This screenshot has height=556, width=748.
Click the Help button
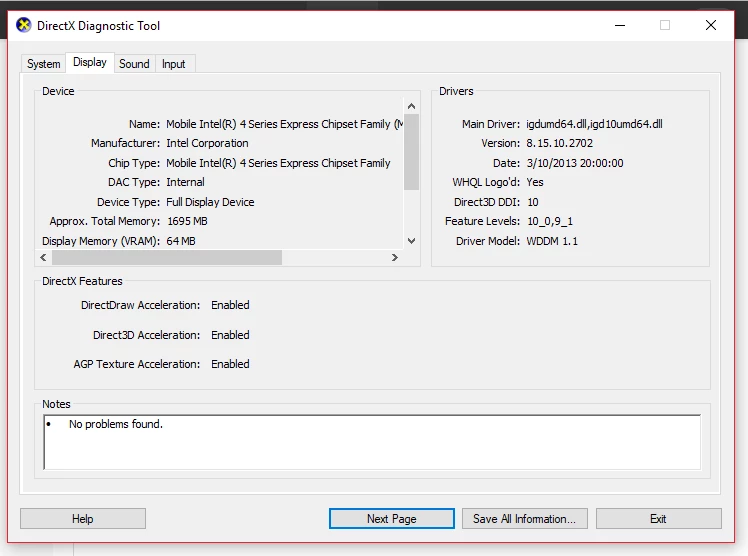point(83,518)
